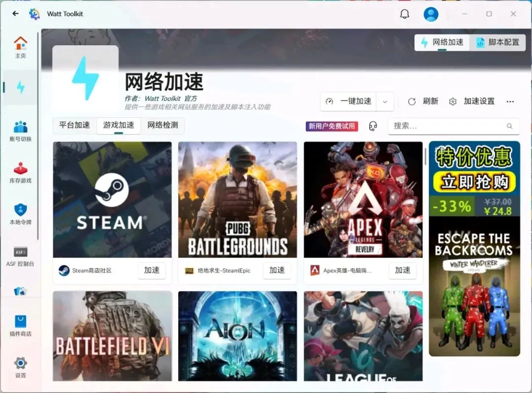
Task: Open the AION cover thumbnail
Action: coord(237,336)
